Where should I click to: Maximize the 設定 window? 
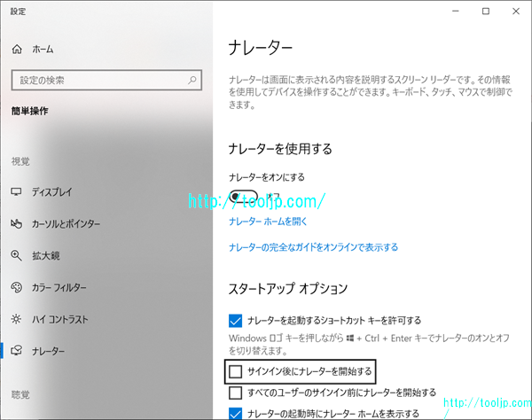(x=486, y=12)
